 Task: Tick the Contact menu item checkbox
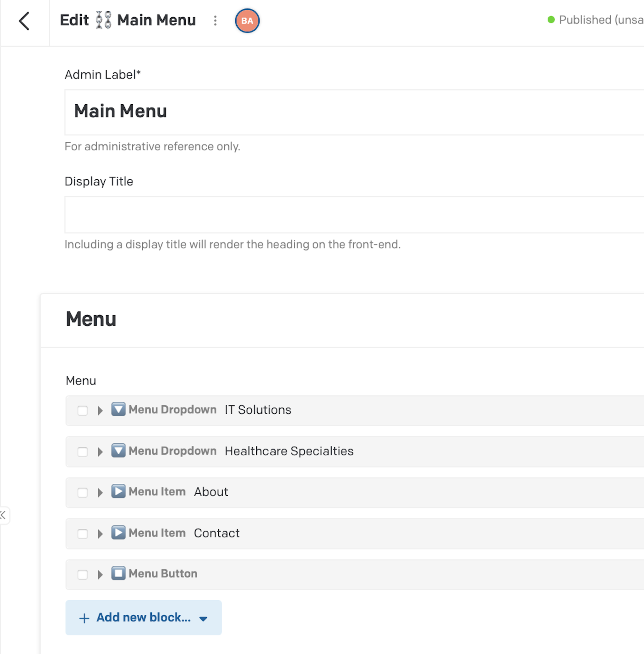(x=82, y=534)
